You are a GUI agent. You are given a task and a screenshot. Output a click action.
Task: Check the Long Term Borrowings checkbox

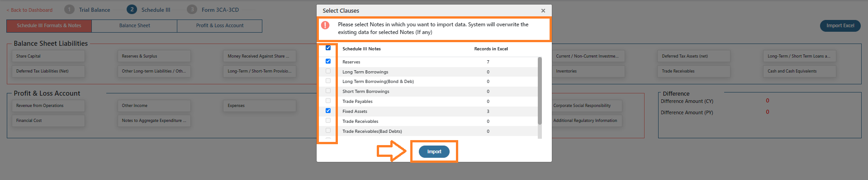tap(328, 71)
